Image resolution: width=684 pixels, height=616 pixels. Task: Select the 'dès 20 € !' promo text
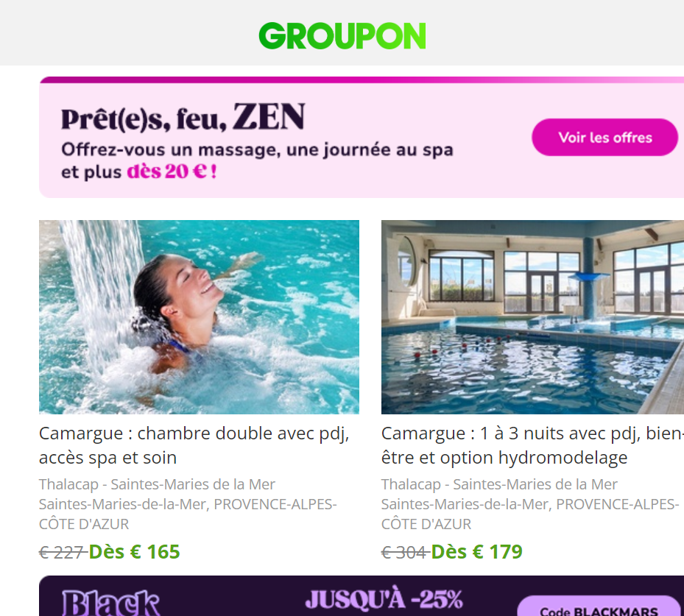[x=172, y=171]
